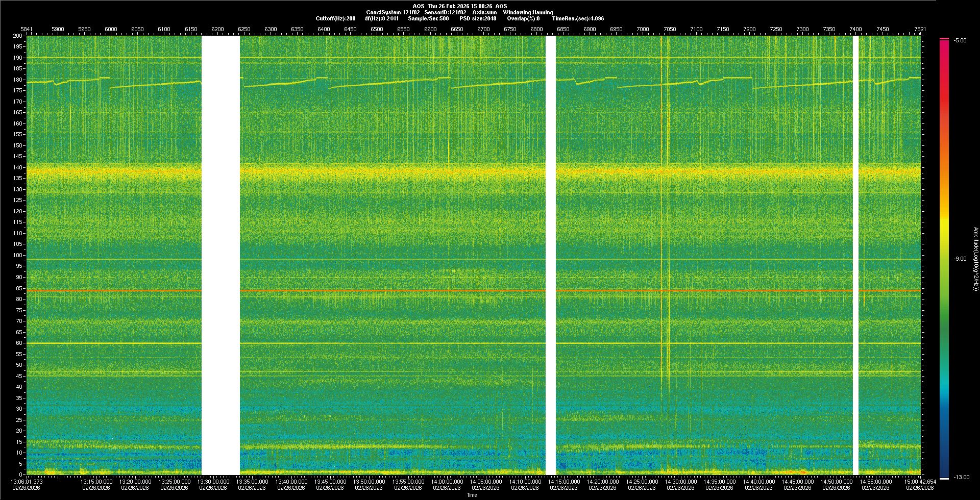Click the narrow white gap near 14:13

550,255
